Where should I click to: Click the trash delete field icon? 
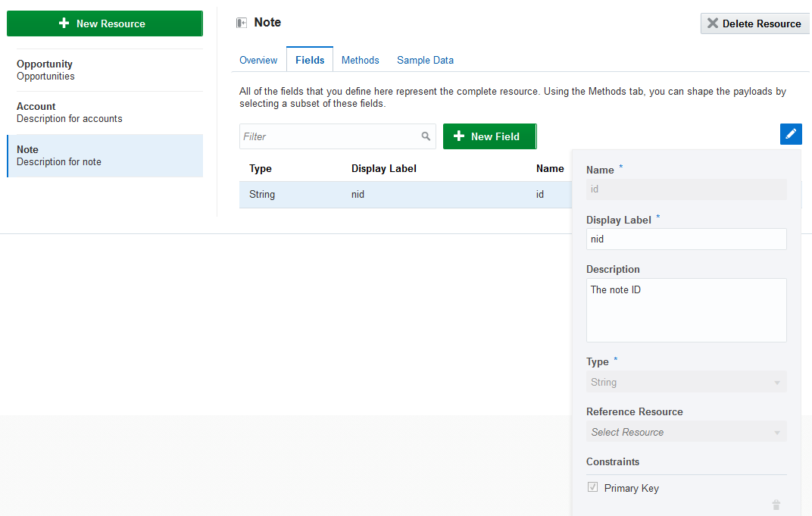776,505
